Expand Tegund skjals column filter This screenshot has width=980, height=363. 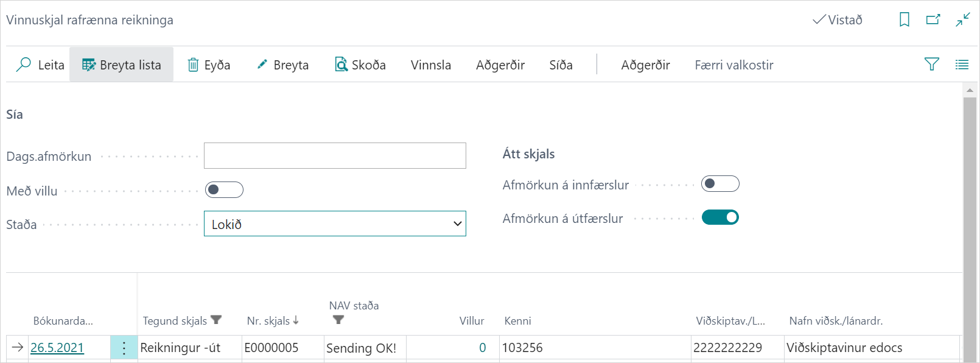pos(216,320)
